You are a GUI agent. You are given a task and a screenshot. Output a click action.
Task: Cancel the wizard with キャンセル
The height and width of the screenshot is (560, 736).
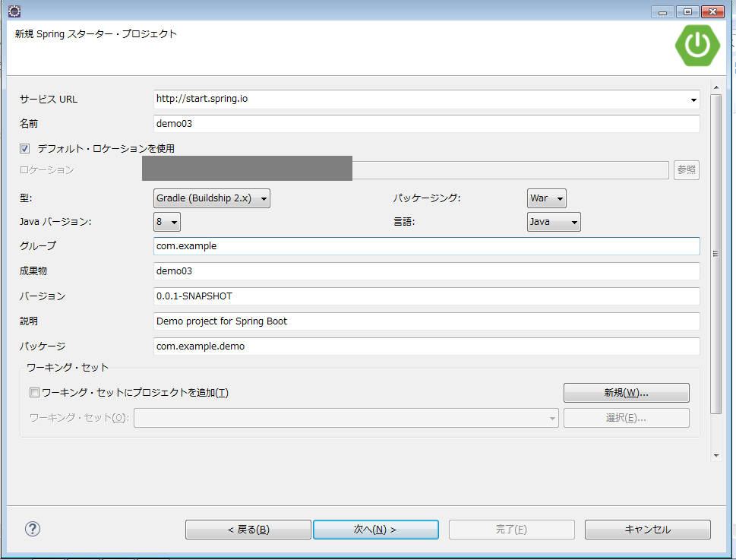647,529
